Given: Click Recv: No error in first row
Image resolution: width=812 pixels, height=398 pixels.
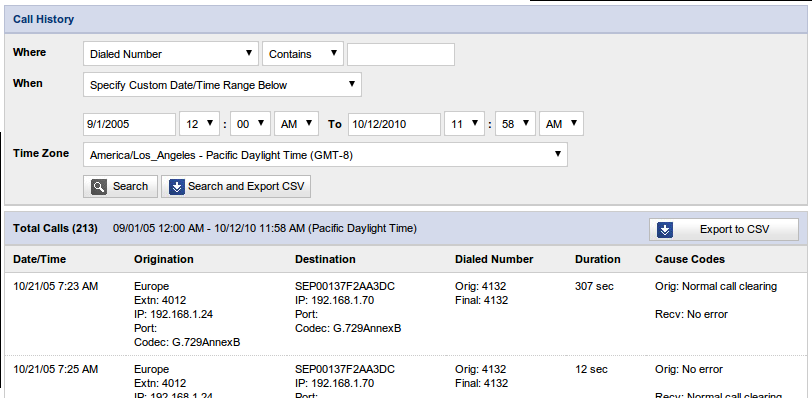Looking at the screenshot, I should click(691, 314).
